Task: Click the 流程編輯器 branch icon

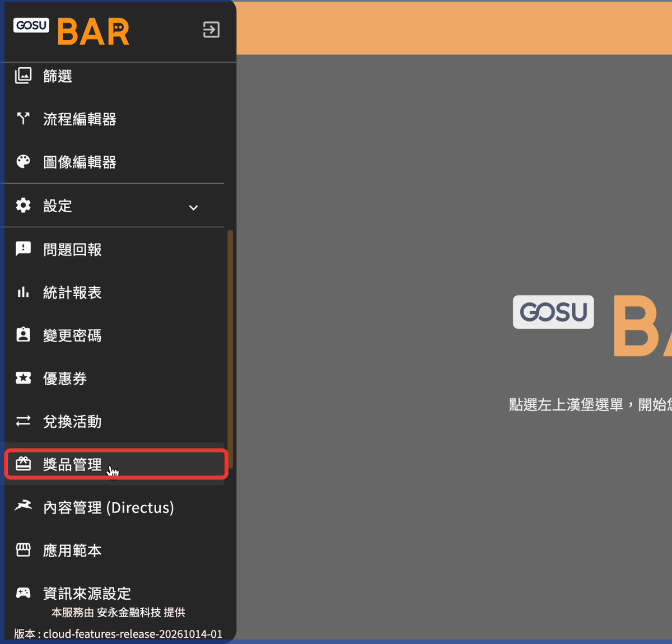Action: pos(23,119)
